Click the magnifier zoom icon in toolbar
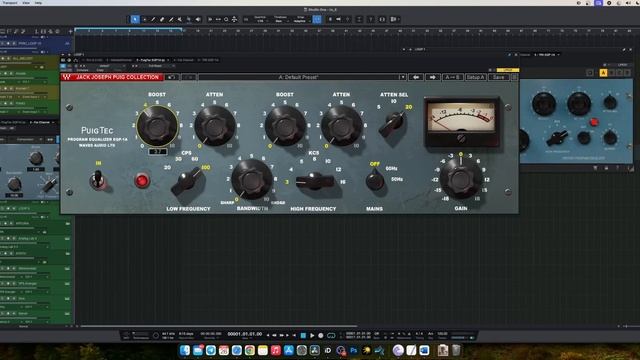This screenshot has width=640, height=360. 226,19
